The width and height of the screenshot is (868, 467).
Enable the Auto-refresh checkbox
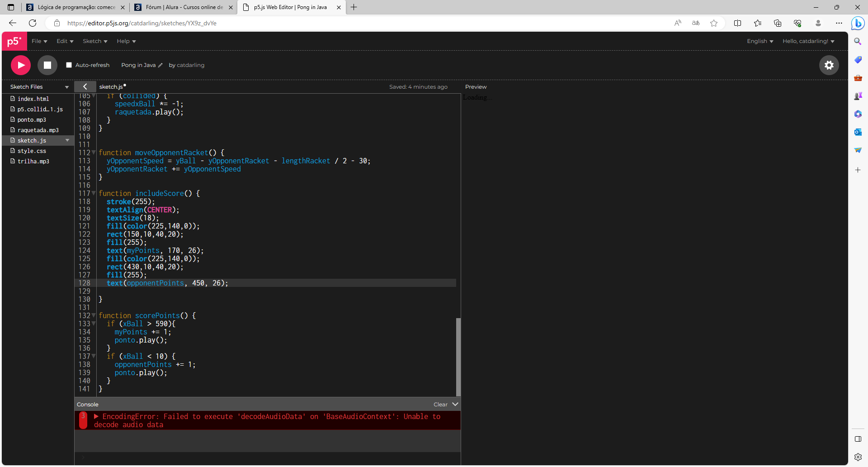(x=69, y=65)
